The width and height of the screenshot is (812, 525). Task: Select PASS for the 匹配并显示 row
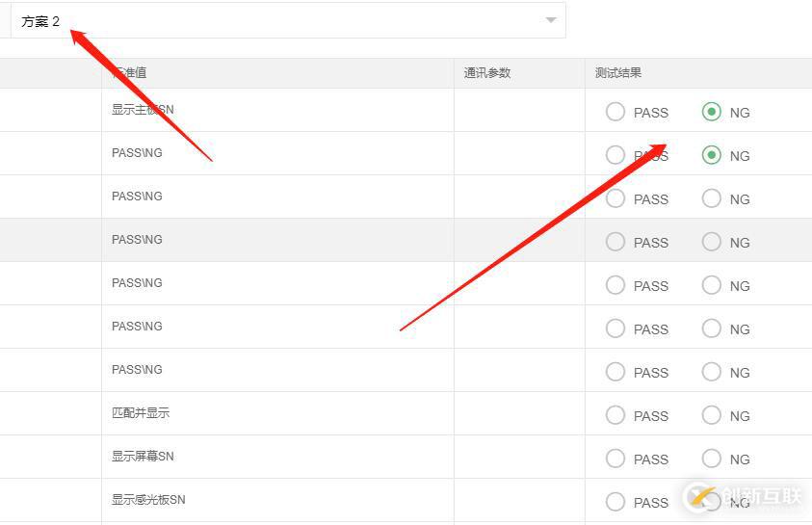tap(616, 415)
